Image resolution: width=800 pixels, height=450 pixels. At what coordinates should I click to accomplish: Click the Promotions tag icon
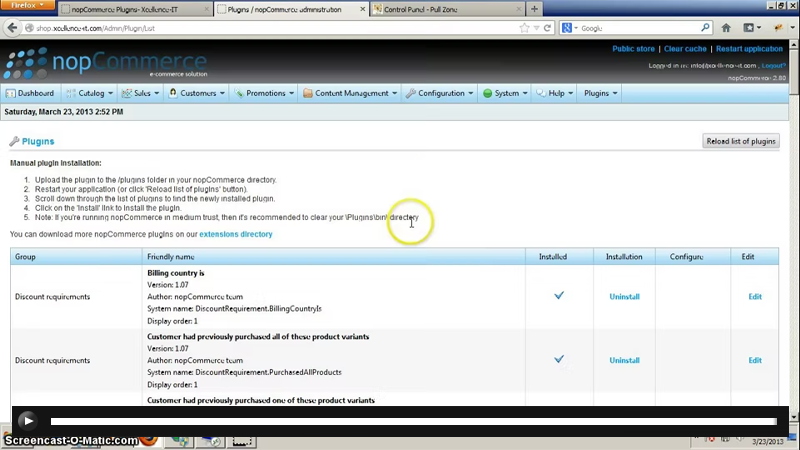239,93
